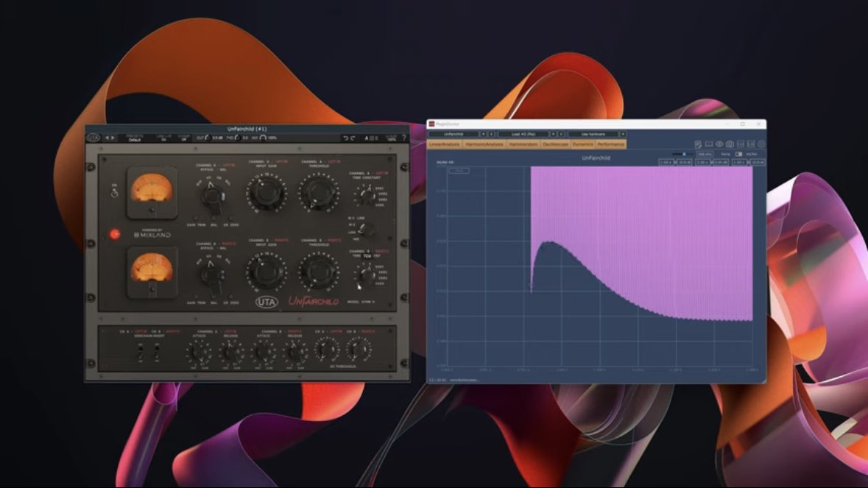Adjust the OUT gain mini knob

[x=208, y=138]
